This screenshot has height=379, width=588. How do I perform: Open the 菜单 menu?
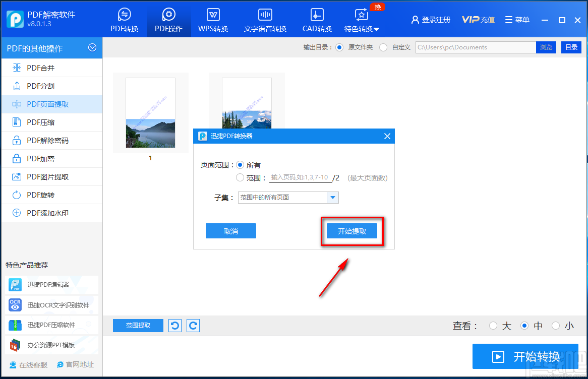coord(517,19)
